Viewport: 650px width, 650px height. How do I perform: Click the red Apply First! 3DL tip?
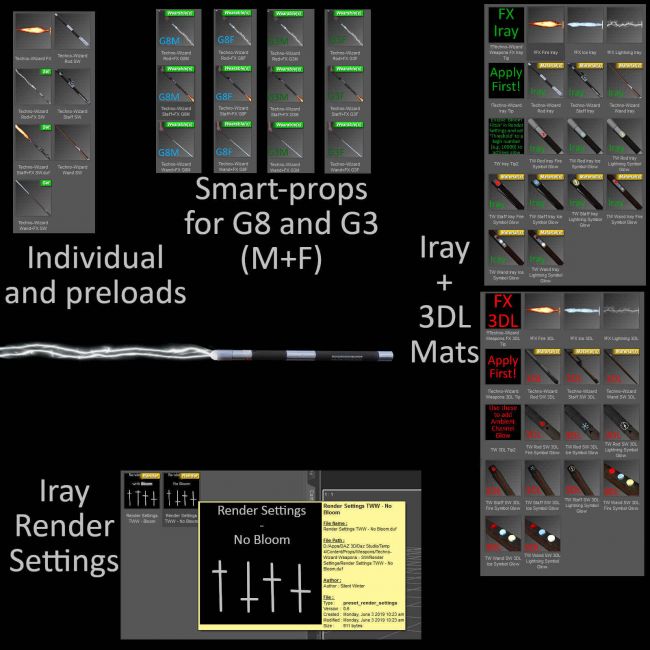[503, 365]
